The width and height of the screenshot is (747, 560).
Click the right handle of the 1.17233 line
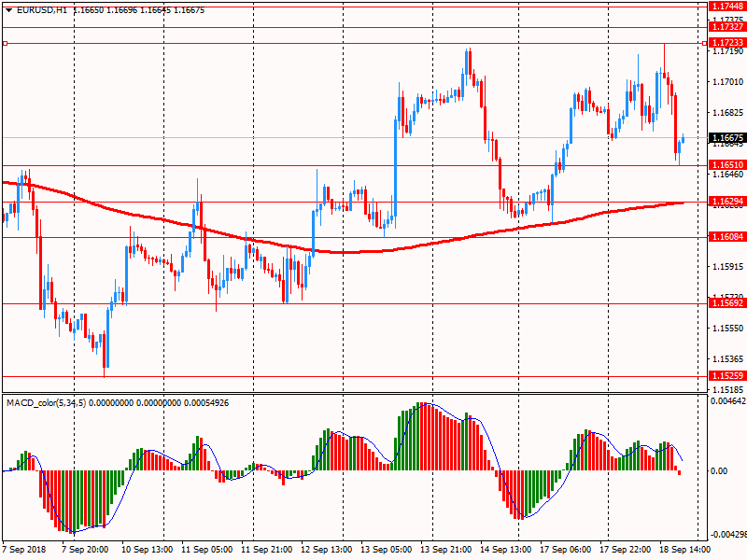point(705,43)
